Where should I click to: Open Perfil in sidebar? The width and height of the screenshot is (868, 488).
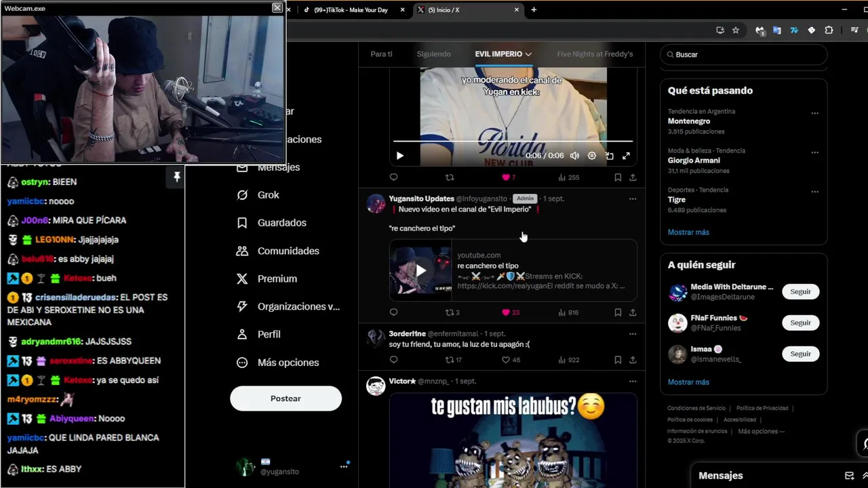(x=258, y=334)
